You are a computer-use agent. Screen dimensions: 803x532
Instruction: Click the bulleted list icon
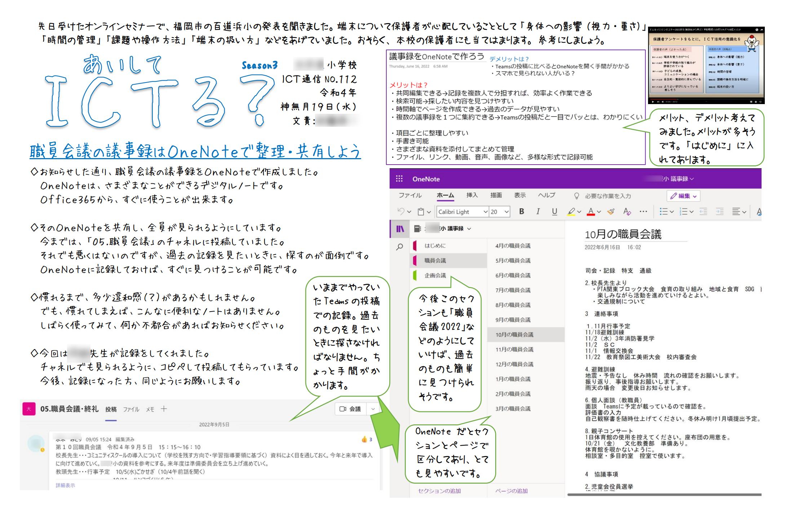click(663, 211)
